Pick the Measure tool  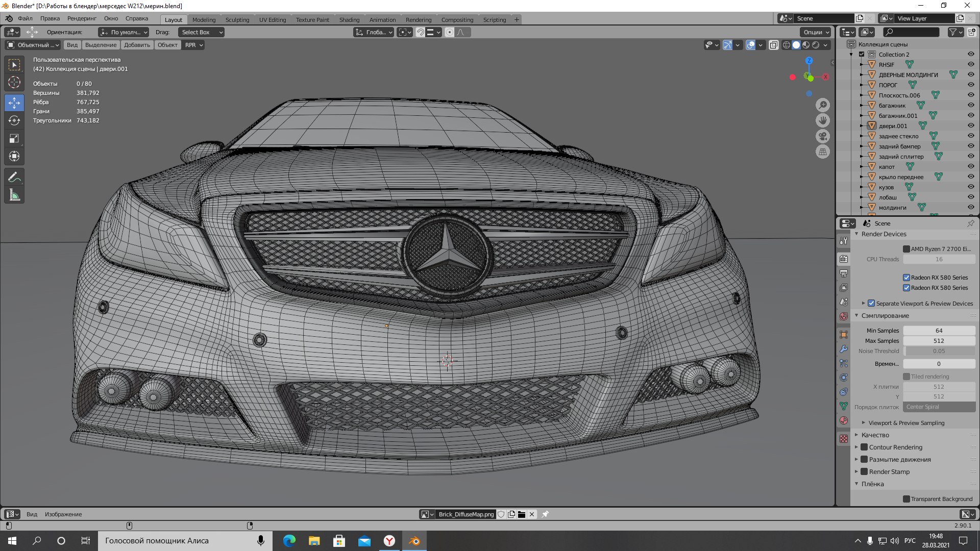(x=14, y=195)
